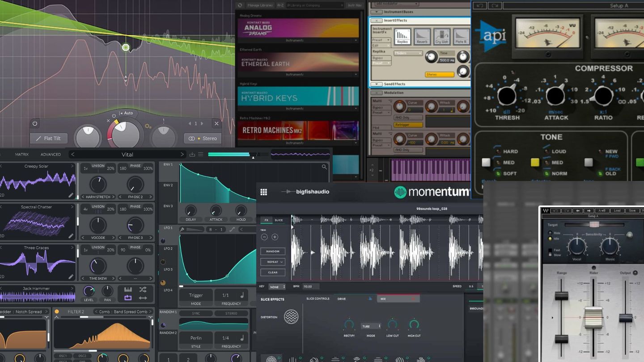Edit the Creepy Solar wavetable with the pencil icon
Viewport: 644px width, 362px height.
(71, 195)
